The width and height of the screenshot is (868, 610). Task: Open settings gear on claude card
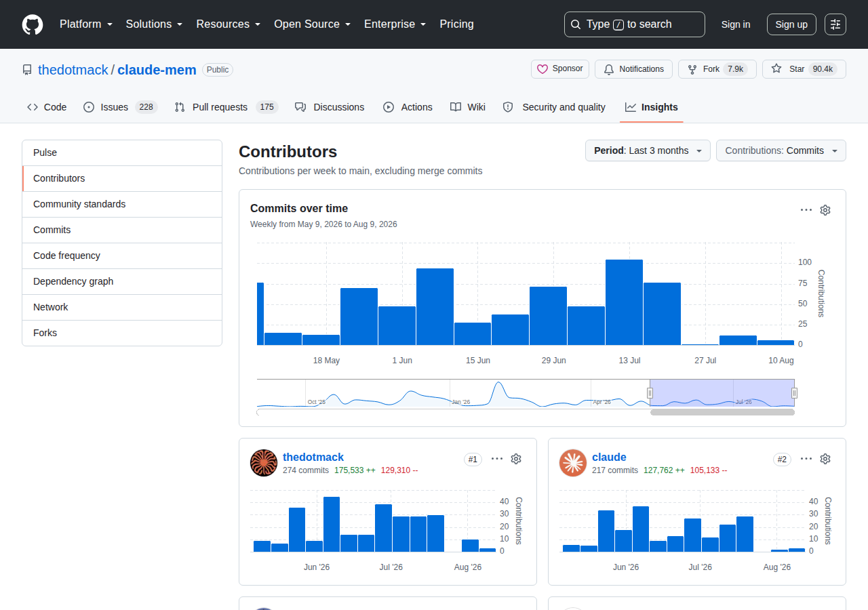click(825, 459)
